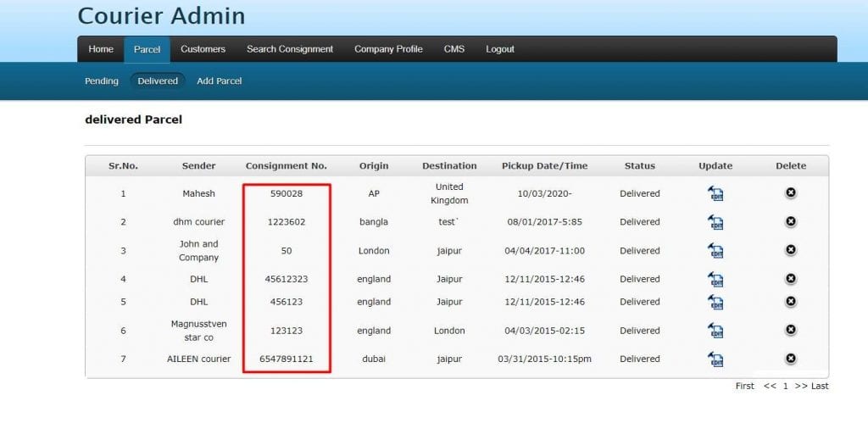Open the Add Parcel page

tap(220, 81)
